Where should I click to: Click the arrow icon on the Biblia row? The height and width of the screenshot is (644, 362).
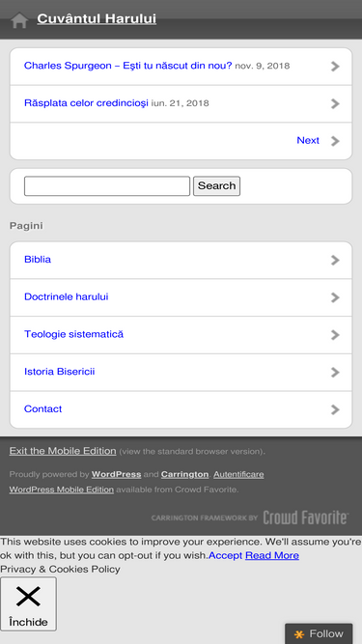[335, 260]
